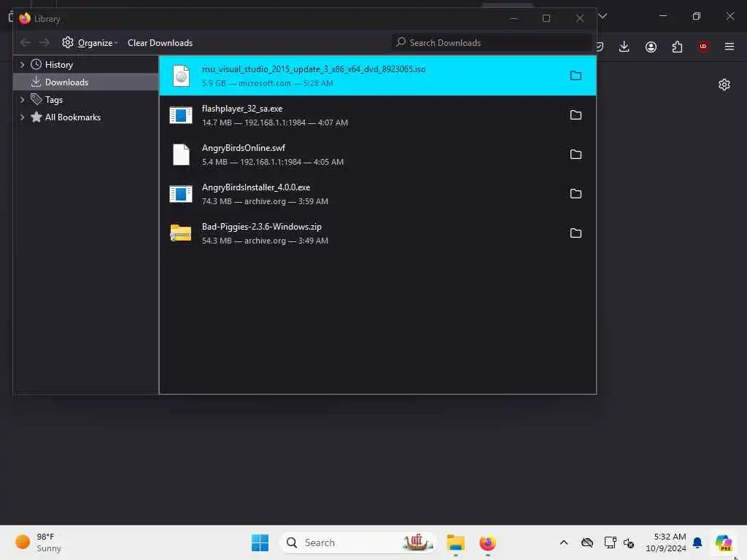The width and height of the screenshot is (747, 560).
Task: Go back in Library navigation
Action: 26,43
